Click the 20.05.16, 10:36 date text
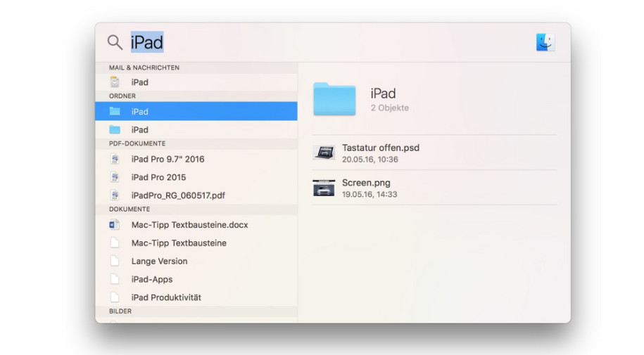 point(370,160)
